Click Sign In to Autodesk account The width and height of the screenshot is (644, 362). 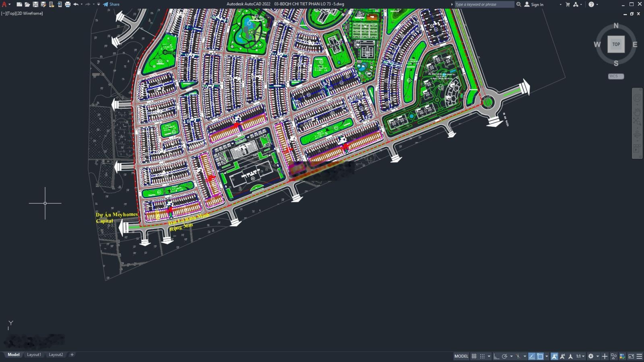(534, 4)
